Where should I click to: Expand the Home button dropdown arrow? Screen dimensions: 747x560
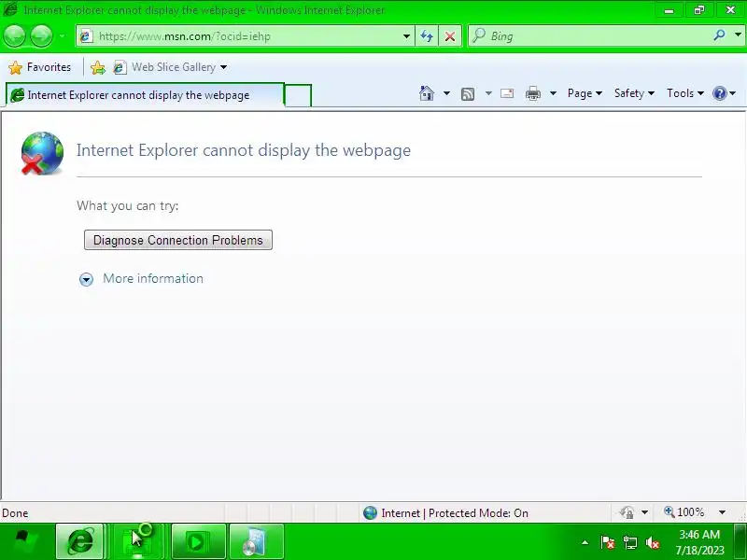446,93
